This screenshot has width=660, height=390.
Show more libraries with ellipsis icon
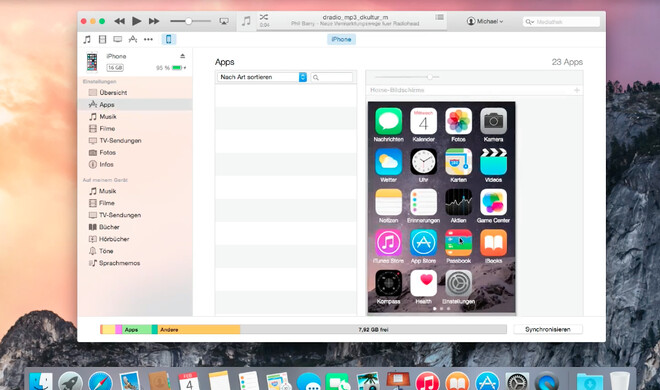pos(148,40)
